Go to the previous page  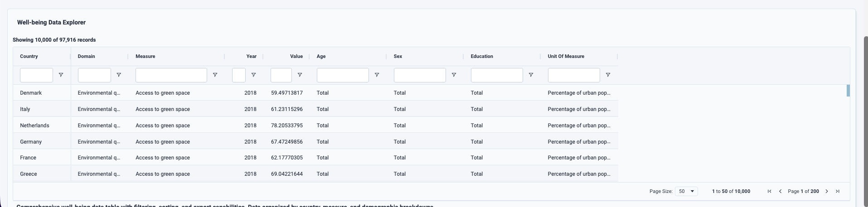780,192
